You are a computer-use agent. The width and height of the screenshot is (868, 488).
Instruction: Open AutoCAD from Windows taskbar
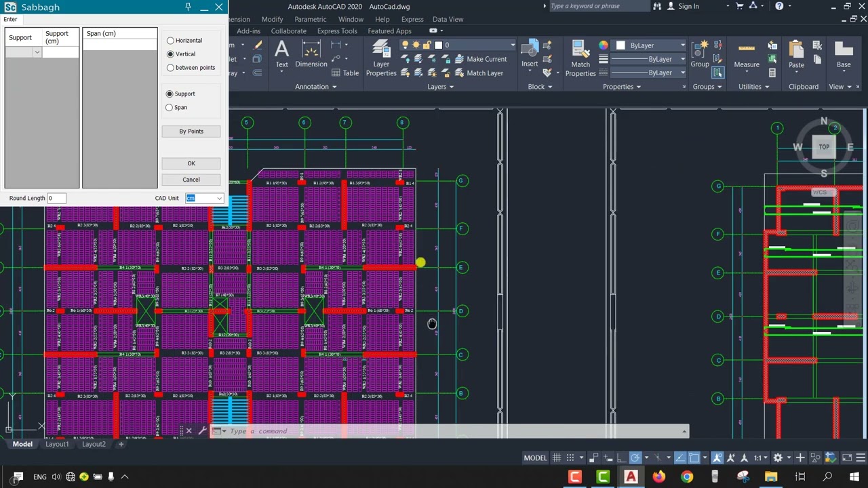631,476
